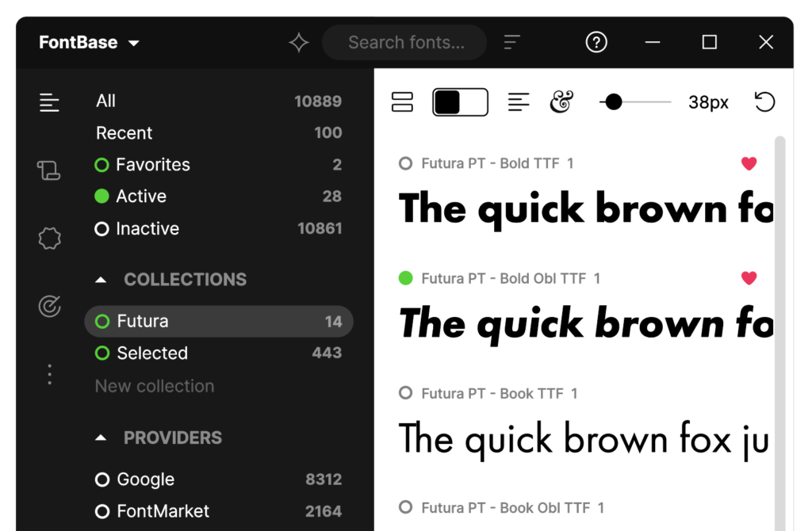812x531 pixels.
Task: Toggle activation circle for FontMarket provider
Action: (102, 512)
